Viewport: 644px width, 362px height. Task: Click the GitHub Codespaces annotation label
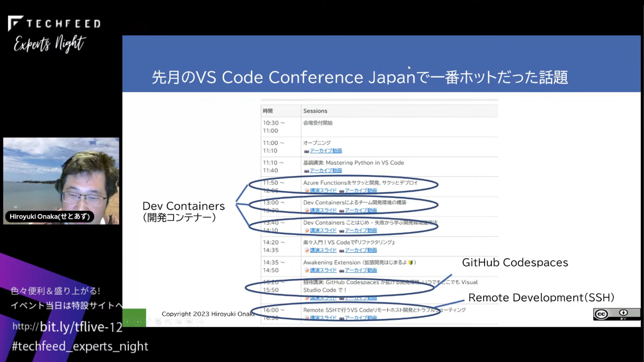point(515,262)
